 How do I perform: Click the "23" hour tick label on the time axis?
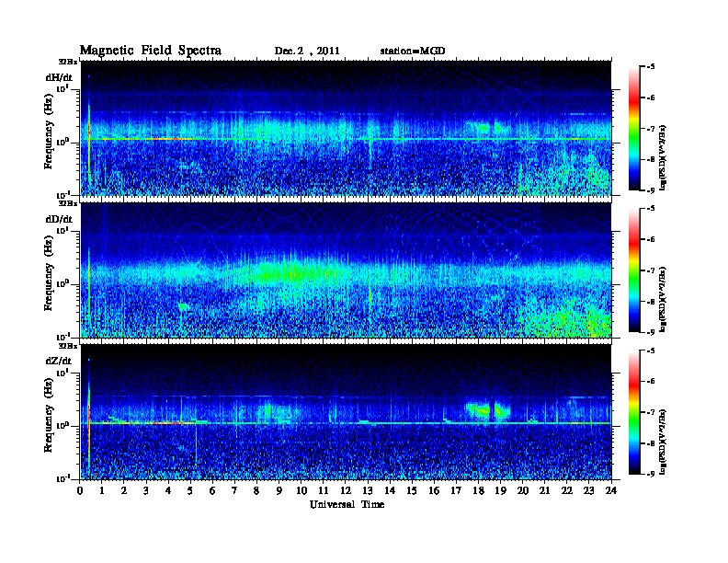(x=589, y=490)
